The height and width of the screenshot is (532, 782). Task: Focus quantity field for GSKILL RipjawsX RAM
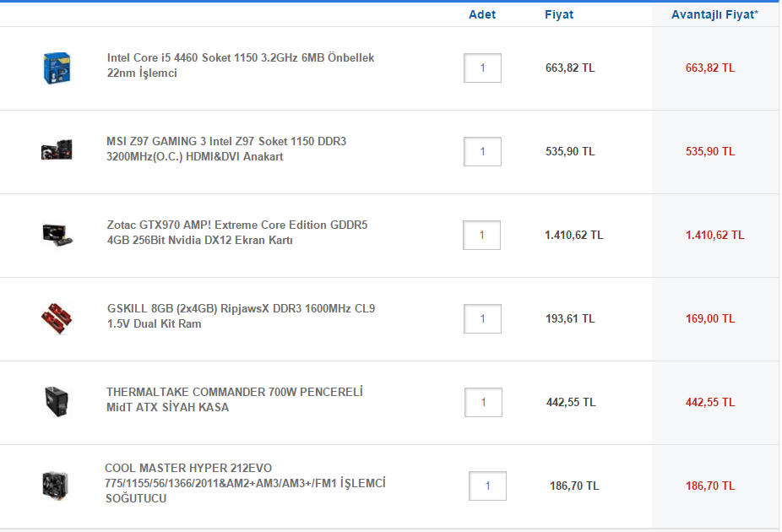pos(482,318)
